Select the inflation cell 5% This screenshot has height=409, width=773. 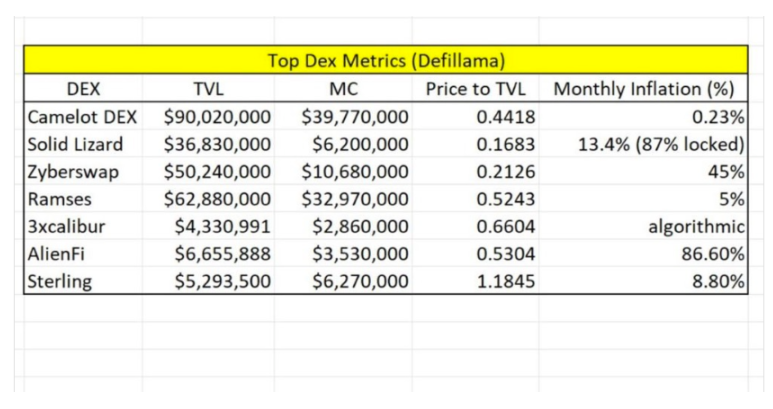pyautogui.click(x=644, y=199)
